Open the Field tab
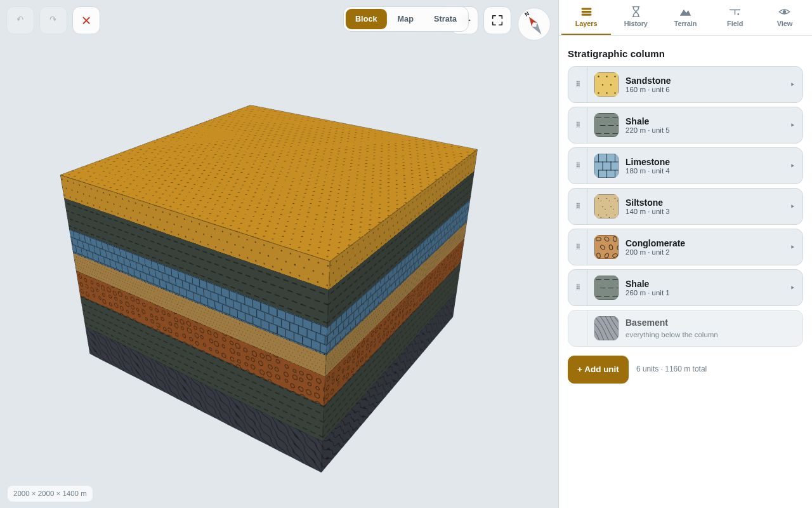The image size is (812, 508). (x=735, y=18)
